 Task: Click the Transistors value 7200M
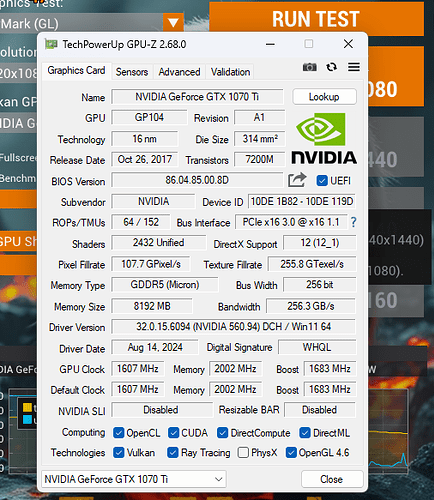260,159
